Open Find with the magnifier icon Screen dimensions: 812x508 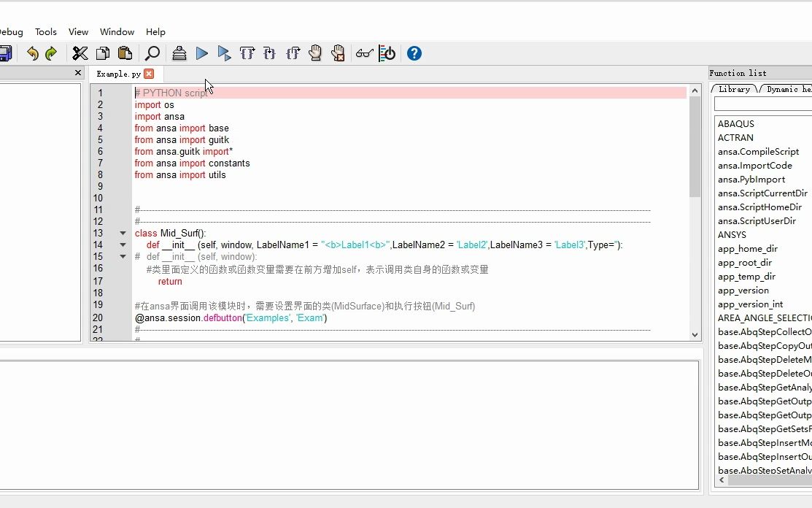(152, 53)
